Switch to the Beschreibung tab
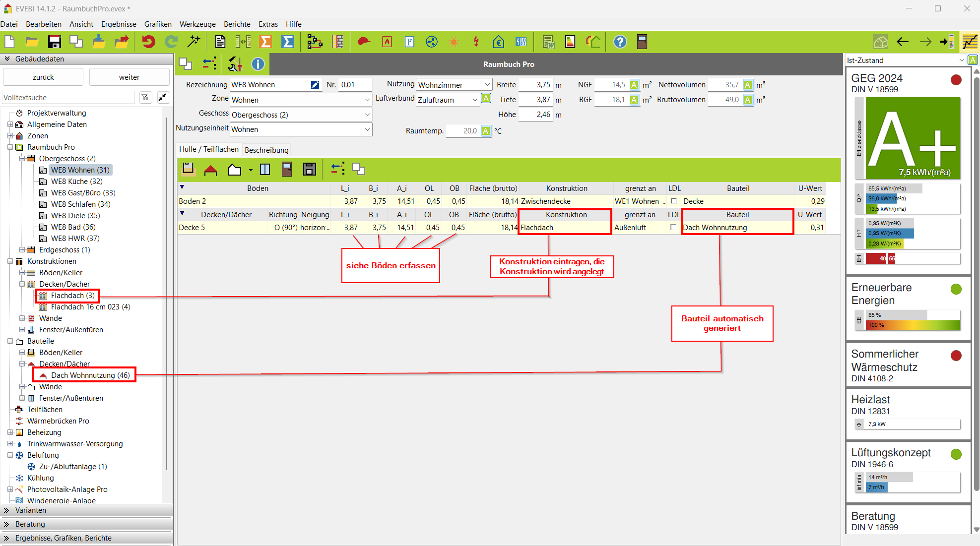Screen dimensions: 980x546 point(266,150)
